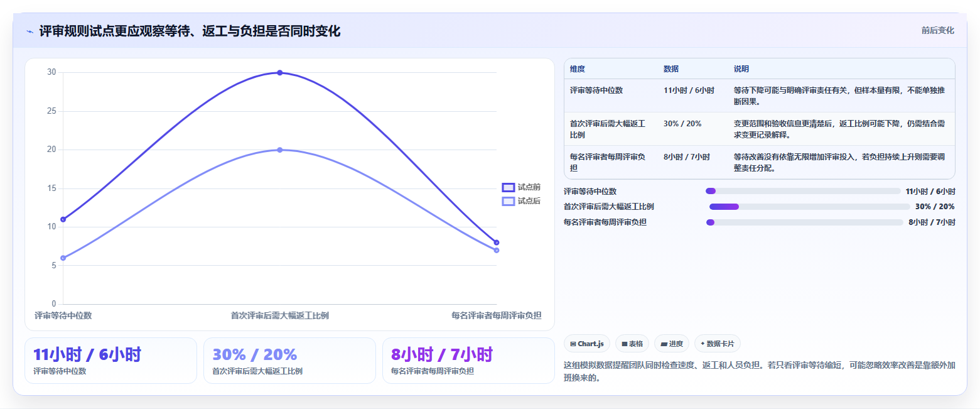This screenshot has height=409, width=980.
Task: Click the 试点前 legend color box
Action: (509, 187)
